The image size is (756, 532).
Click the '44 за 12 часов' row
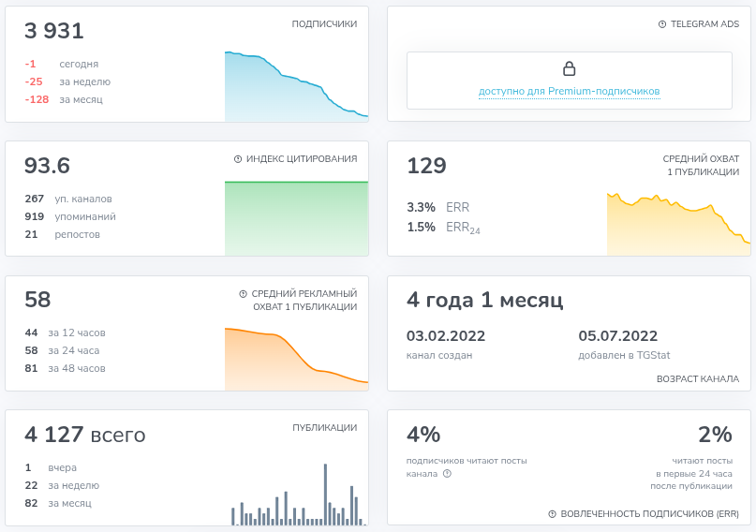(x=65, y=333)
